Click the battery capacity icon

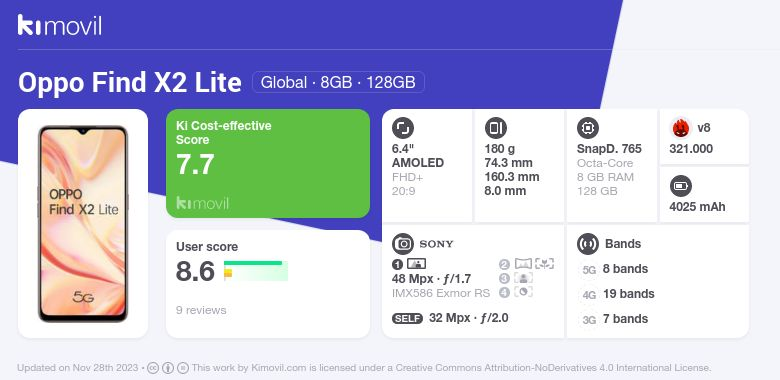(680, 187)
